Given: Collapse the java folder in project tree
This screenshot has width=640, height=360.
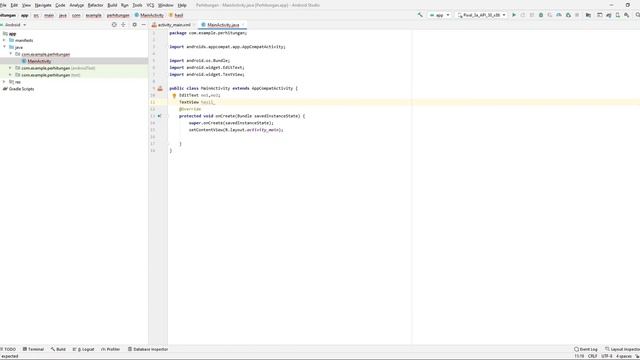Looking at the screenshot, I should tap(4, 47).
